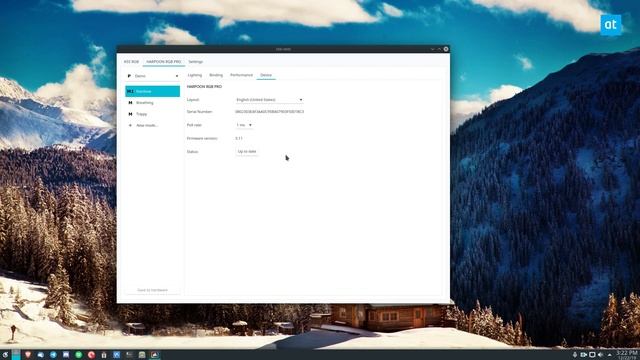The height and width of the screenshot is (360, 640).
Task: Launch Brave browser from the taskbar
Action: (x=28, y=355)
